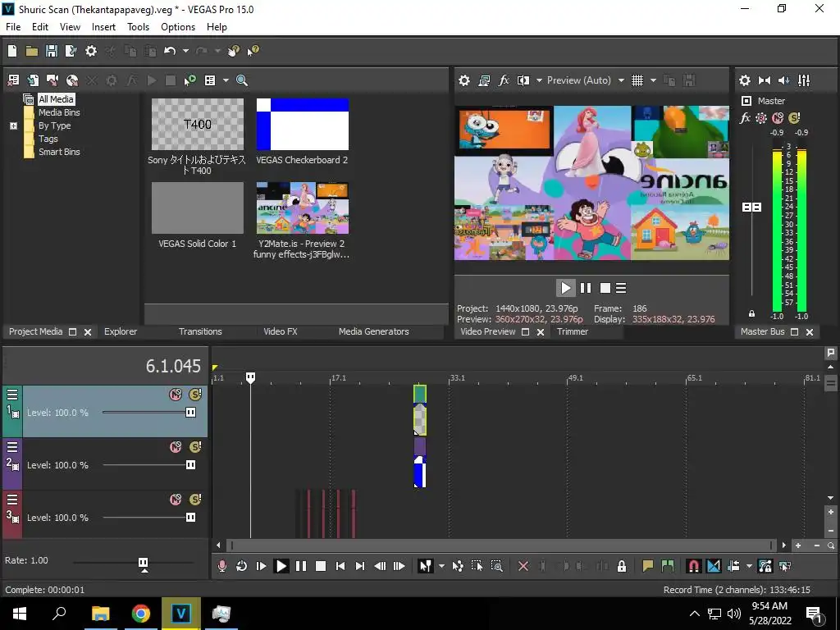The height and width of the screenshot is (630, 840).
Task: Open Master bus audio properties gear
Action: point(745,80)
